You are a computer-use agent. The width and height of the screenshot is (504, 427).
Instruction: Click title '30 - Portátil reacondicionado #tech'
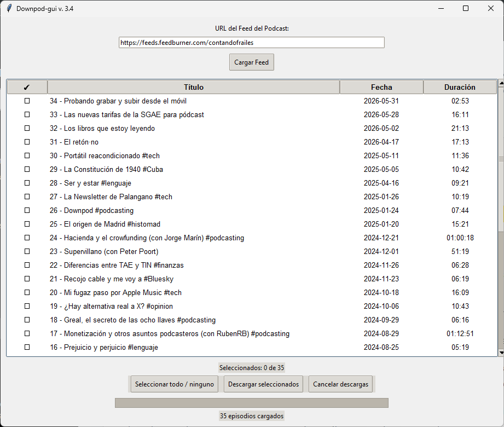click(105, 155)
